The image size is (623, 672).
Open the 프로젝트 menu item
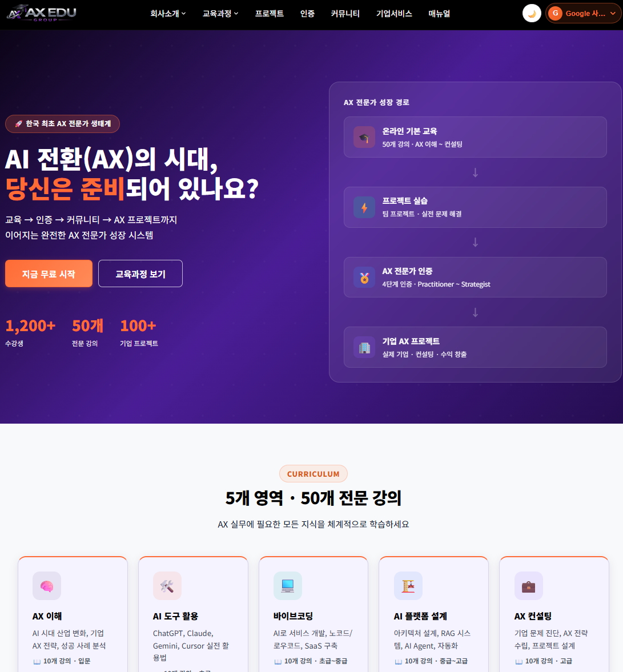(270, 13)
